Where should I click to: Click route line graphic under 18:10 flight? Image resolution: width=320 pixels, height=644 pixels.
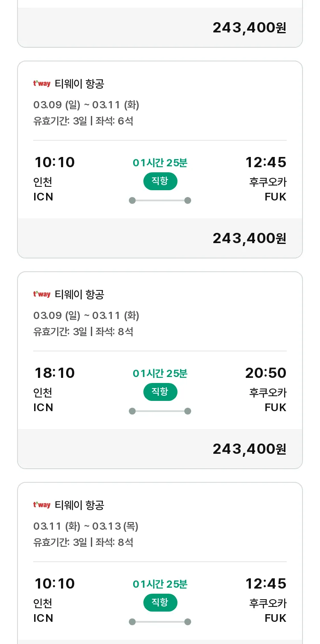pyautogui.click(x=160, y=411)
